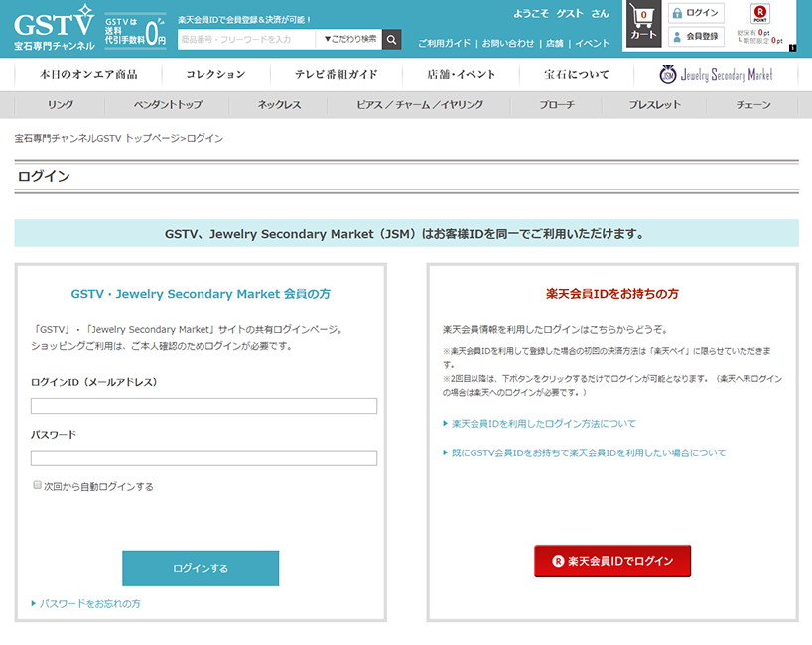Open 宝石について menu item

[x=577, y=75]
